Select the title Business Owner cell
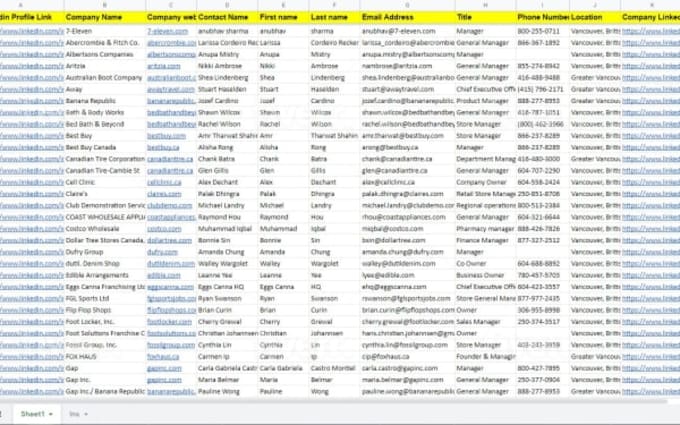Screen dimensions: 680x425 (486, 275)
